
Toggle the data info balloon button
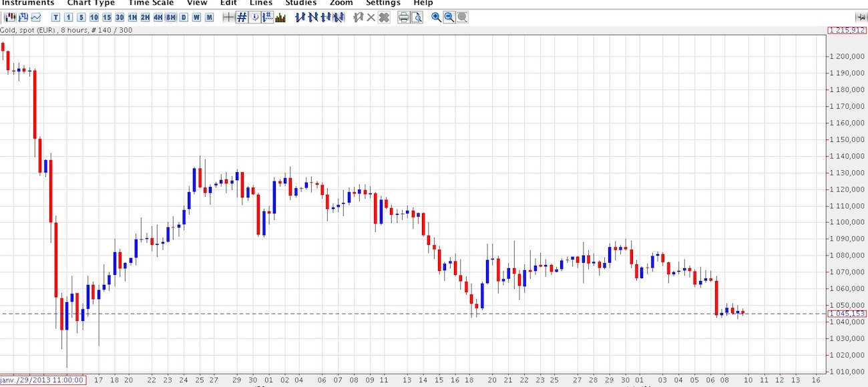click(x=254, y=17)
